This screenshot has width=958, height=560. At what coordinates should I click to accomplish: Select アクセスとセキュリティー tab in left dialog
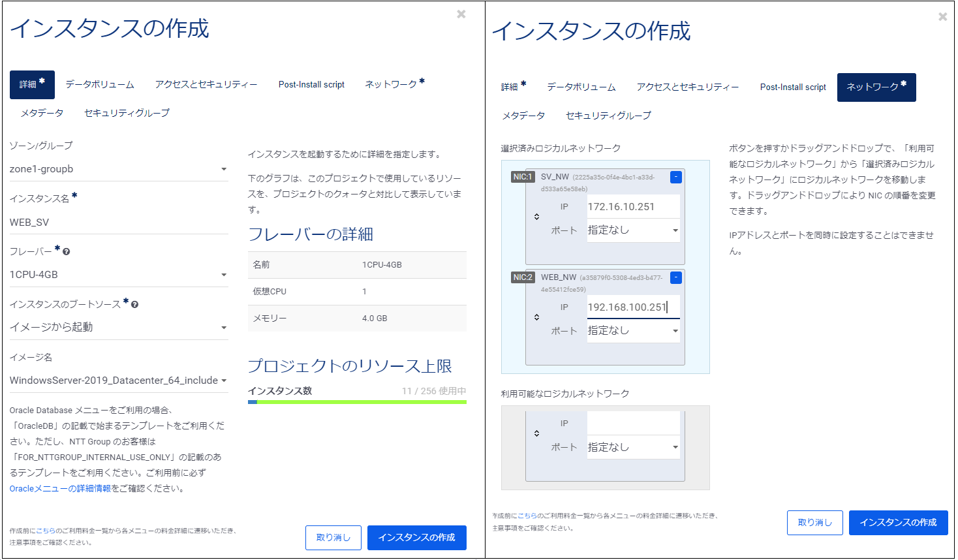coord(206,85)
